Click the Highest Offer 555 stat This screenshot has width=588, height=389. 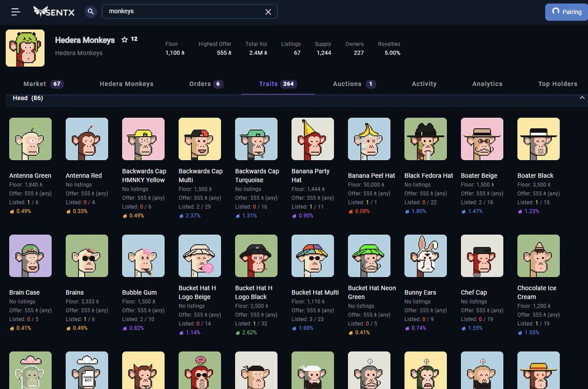pyautogui.click(x=215, y=48)
